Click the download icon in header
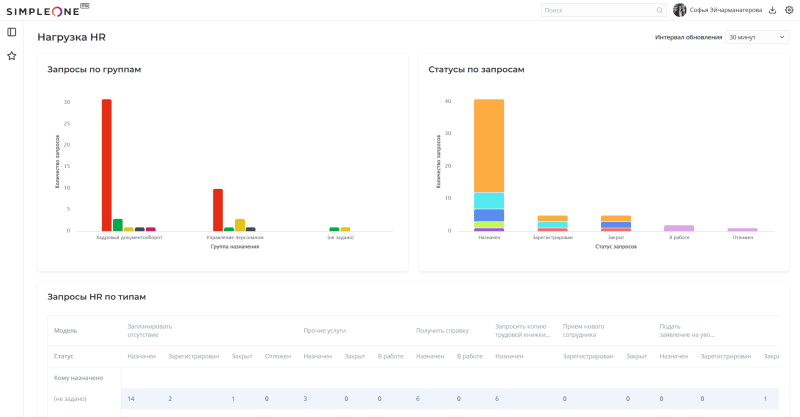The image size is (800, 417). 772,10
